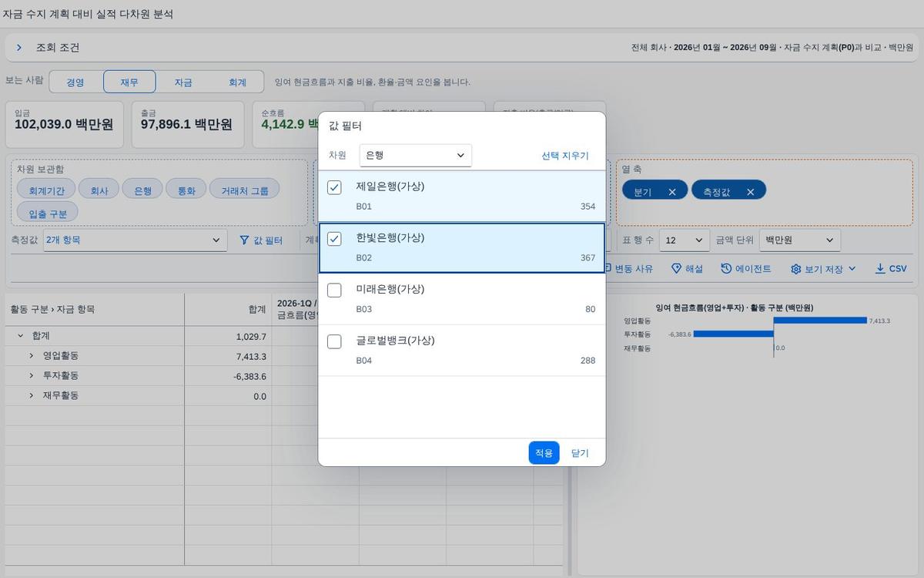The width and height of the screenshot is (924, 578).
Task: Open the 표 행 수 dropdown
Action: pyautogui.click(x=685, y=240)
